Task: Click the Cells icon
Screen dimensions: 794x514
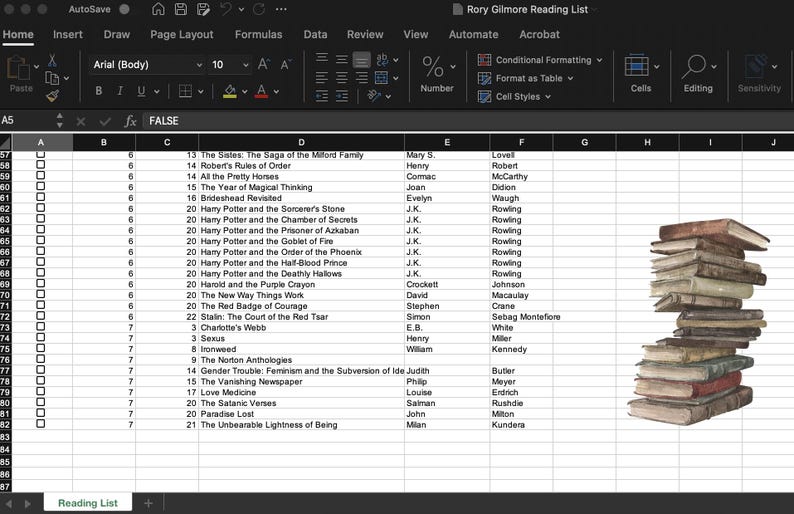Action: click(x=637, y=66)
